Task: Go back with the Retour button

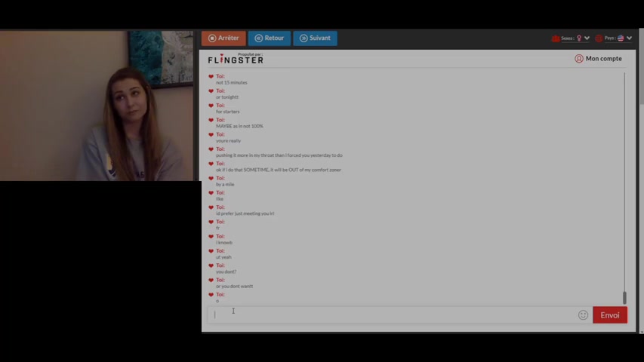Action: (x=270, y=38)
